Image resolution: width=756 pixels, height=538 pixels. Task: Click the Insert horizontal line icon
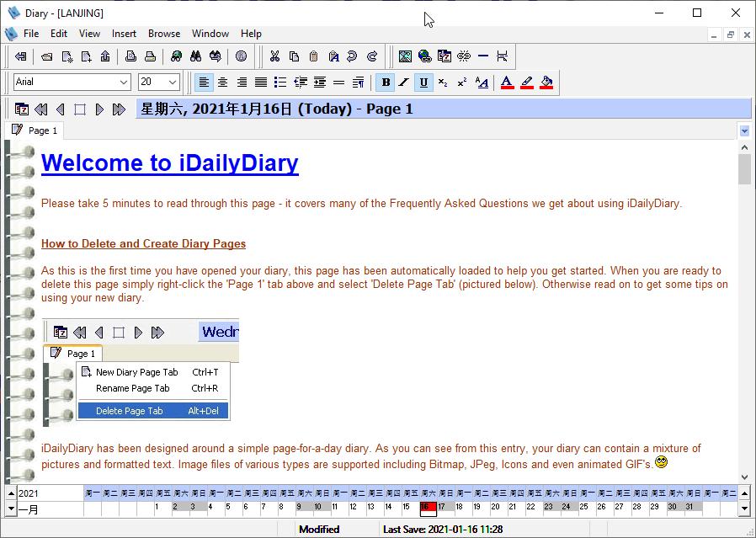click(x=483, y=56)
